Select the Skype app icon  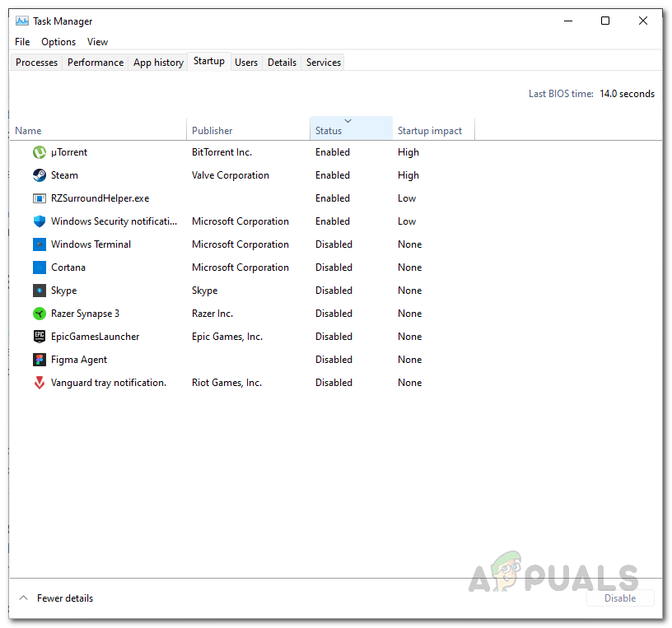(39, 290)
